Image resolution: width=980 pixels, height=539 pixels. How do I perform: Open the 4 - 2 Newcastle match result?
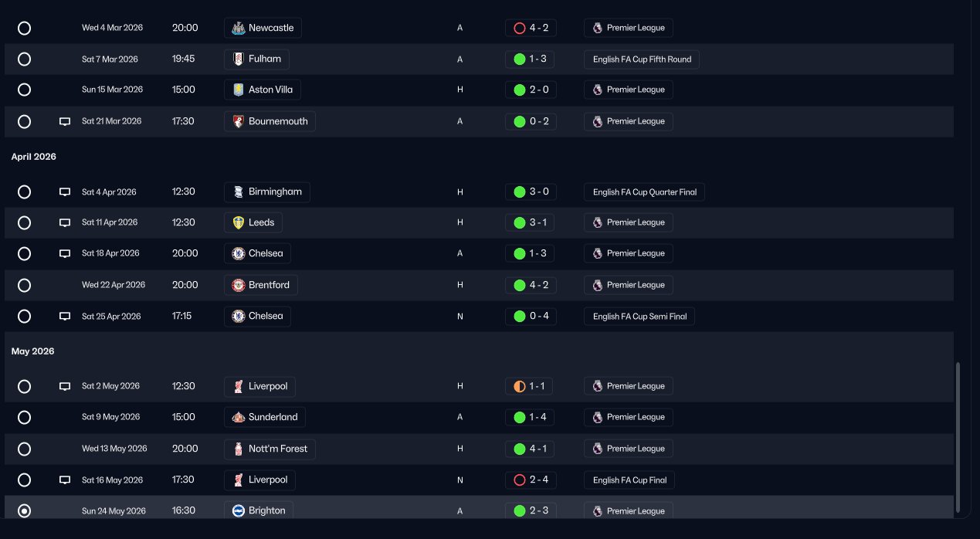coord(531,28)
